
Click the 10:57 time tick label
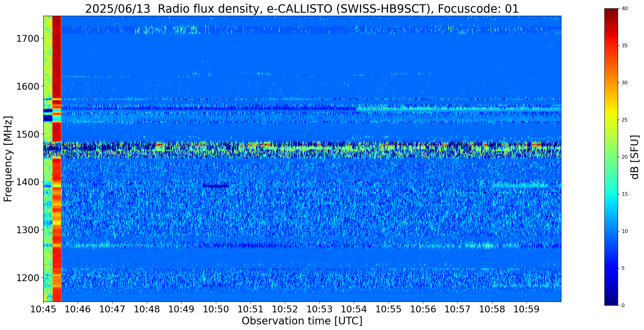point(457,309)
